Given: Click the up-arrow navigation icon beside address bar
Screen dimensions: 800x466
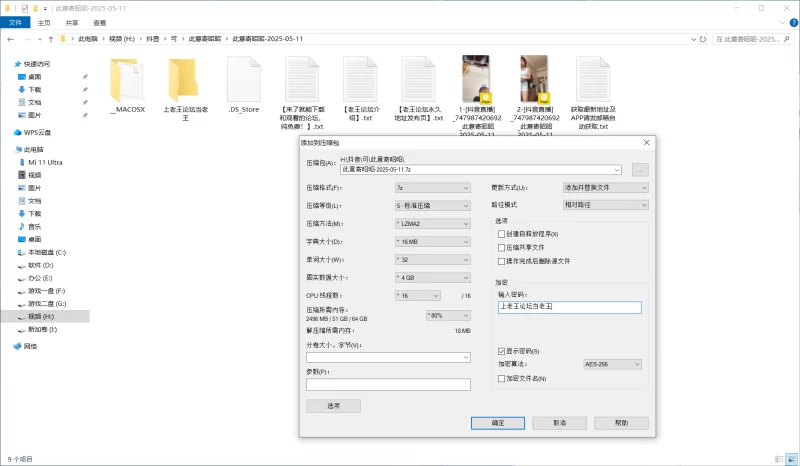Looking at the screenshot, I should click(49, 39).
